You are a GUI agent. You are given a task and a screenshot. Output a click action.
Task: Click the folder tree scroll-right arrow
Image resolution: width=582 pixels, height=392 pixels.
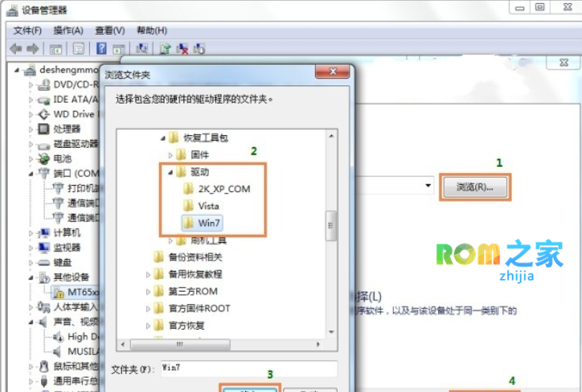tap(318, 344)
